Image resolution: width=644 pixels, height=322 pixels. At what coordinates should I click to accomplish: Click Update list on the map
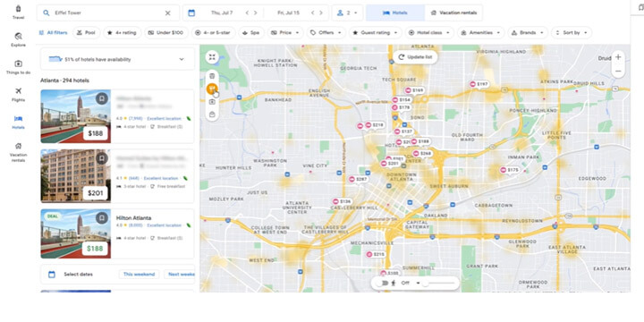point(415,57)
